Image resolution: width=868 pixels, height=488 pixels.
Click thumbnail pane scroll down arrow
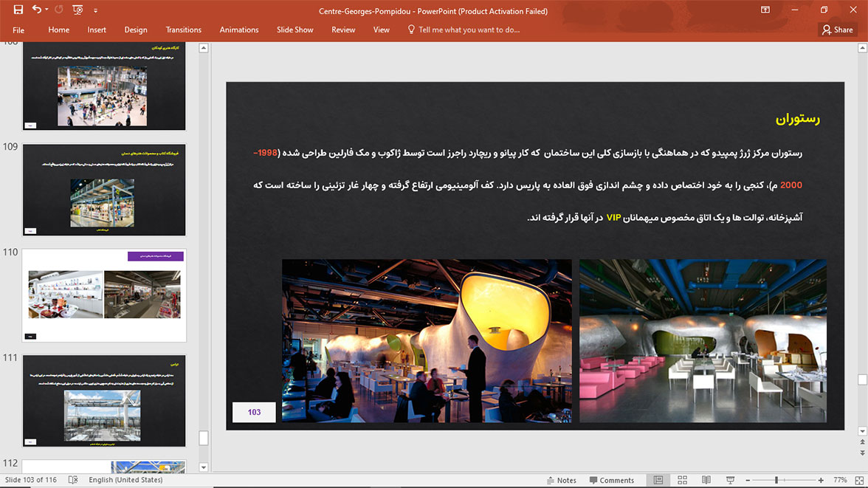point(204,467)
